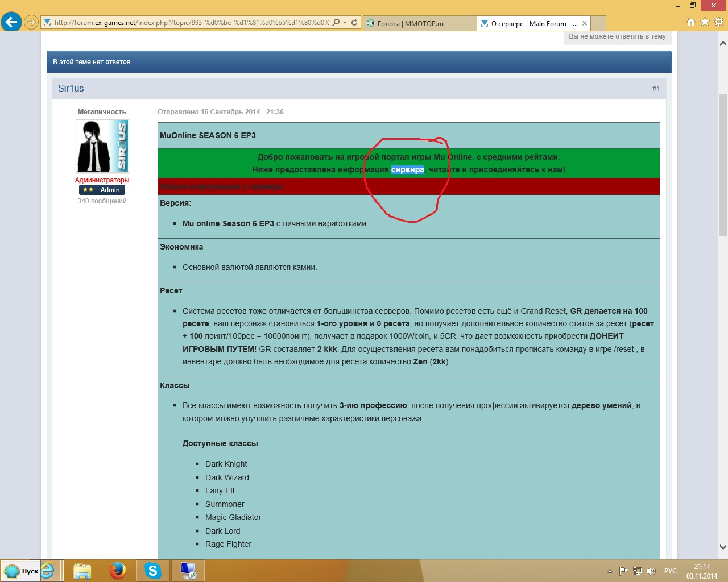Image resolution: width=728 pixels, height=582 pixels.
Task: Click Rage Fighter in class list
Action: (228, 544)
